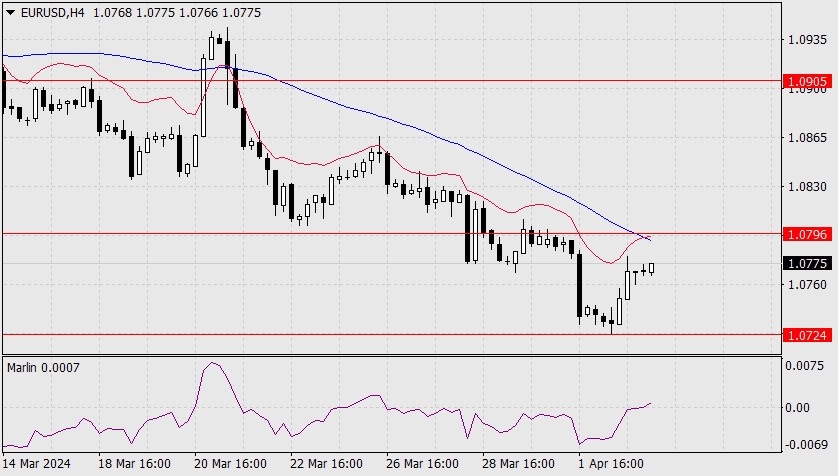The height and width of the screenshot is (476, 838).
Task: Click the current price label 1.0775
Action: (807, 263)
